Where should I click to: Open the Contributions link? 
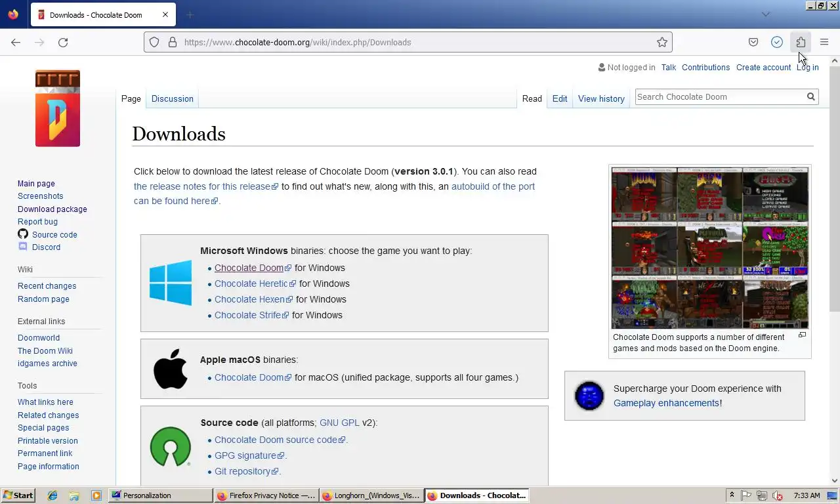pos(705,67)
